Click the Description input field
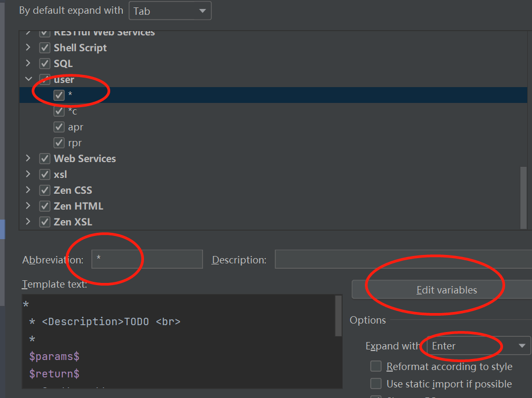The height and width of the screenshot is (398, 532). click(403, 259)
